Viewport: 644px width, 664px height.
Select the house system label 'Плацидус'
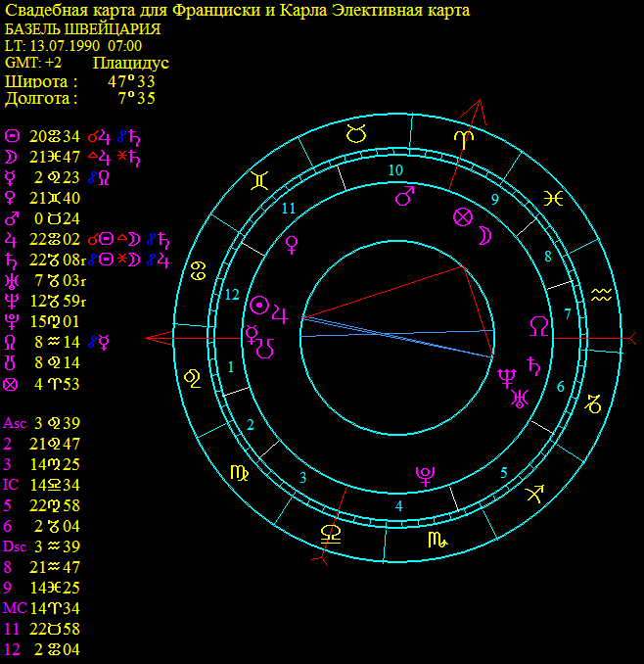pos(131,63)
